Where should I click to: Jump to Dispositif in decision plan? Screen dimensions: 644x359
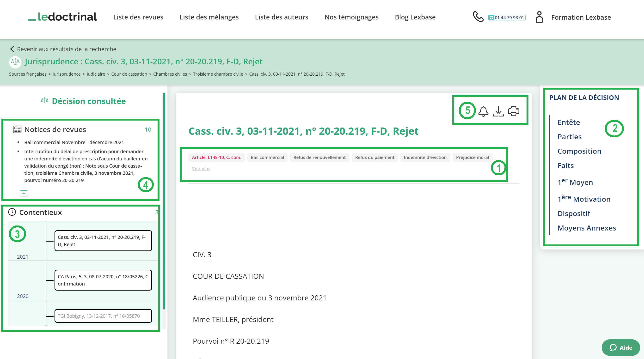tap(574, 213)
